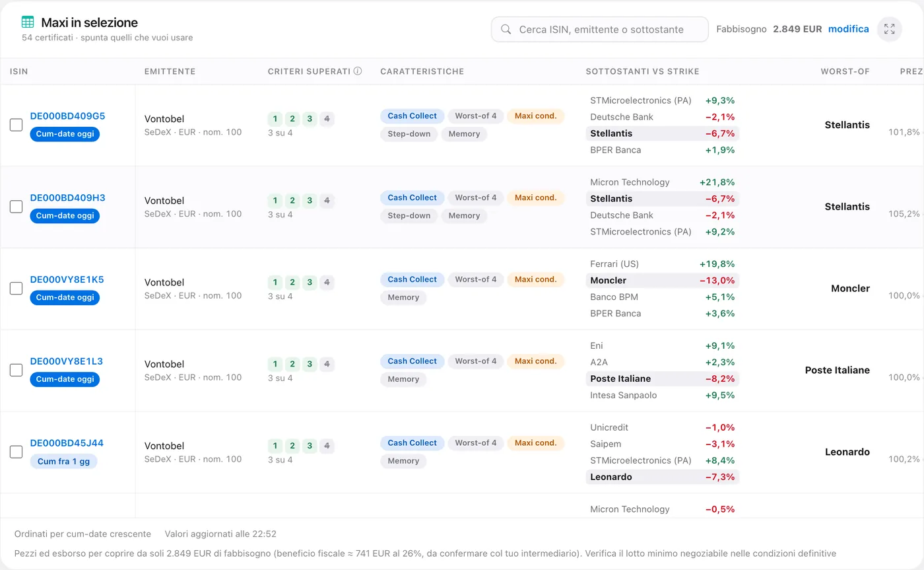Screen dimensions: 924x570
Task: Click the Worst-of column header
Action: tap(845, 71)
